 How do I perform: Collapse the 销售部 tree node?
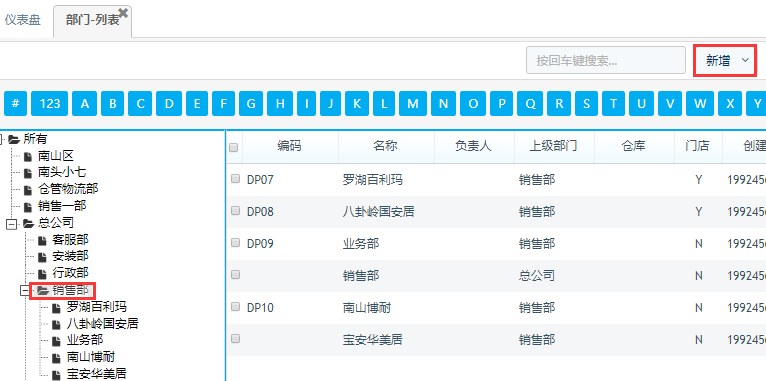(25, 291)
